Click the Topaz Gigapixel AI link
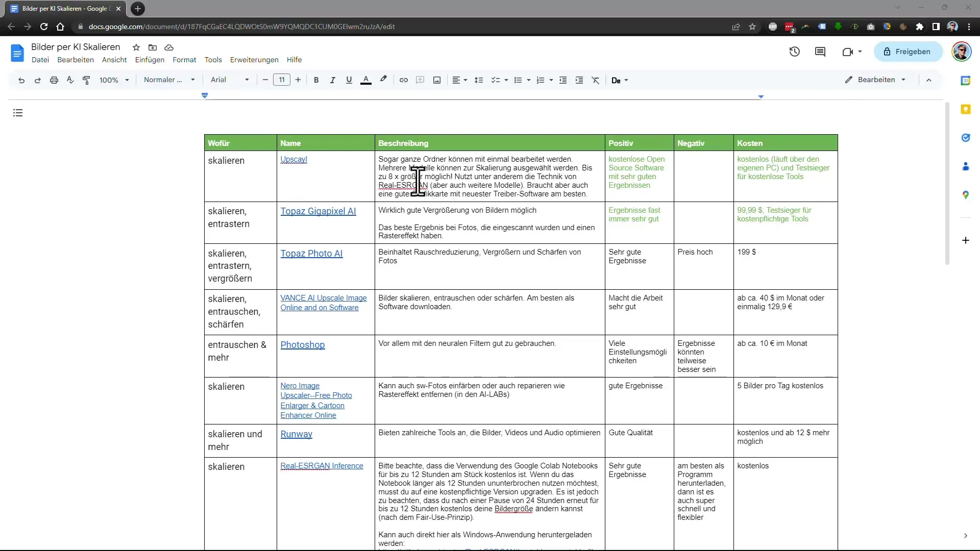Image resolution: width=980 pixels, height=551 pixels. (x=318, y=211)
